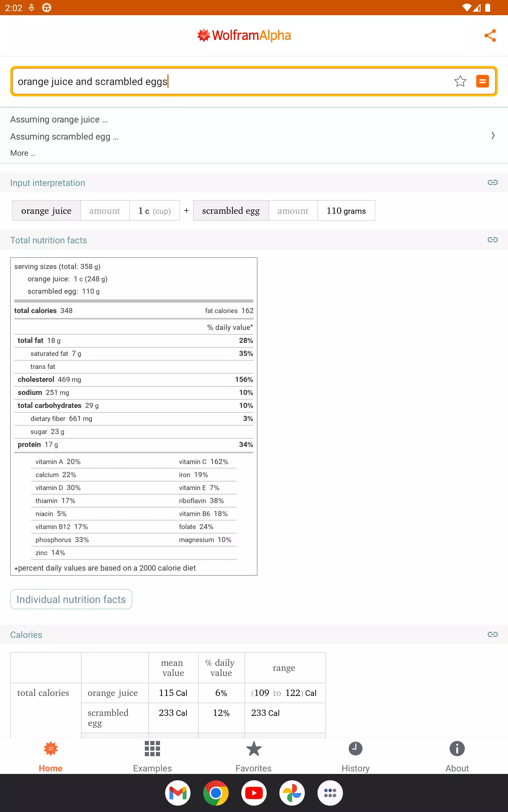Tap 'vitamin C 162%' entry
Screen dimensions: 508x812
coord(204,462)
